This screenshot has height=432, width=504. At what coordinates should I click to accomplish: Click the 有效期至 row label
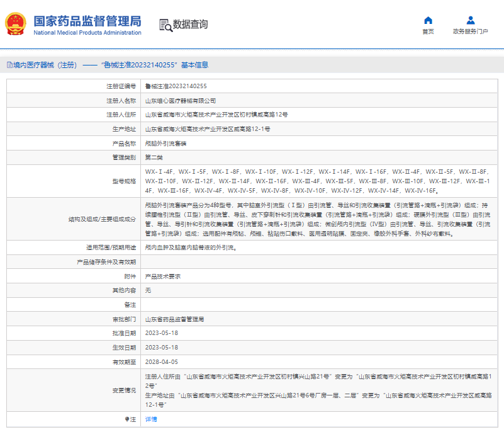tap(124, 362)
